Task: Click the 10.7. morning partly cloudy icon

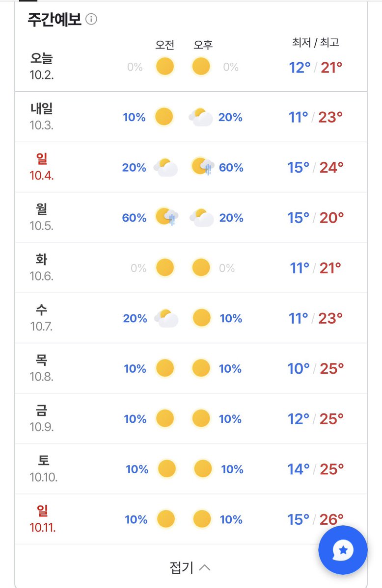Action: (166, 318)
